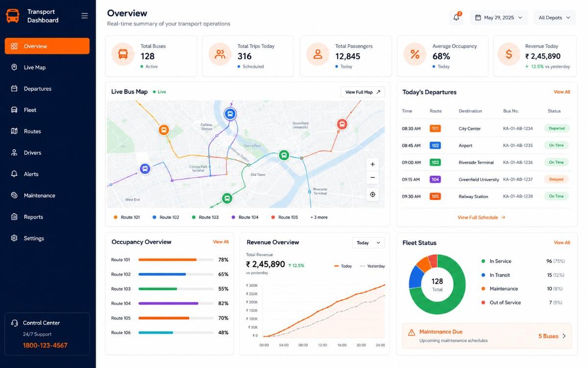Click the Total Trips Today people icon

click(x=220, y=54)
